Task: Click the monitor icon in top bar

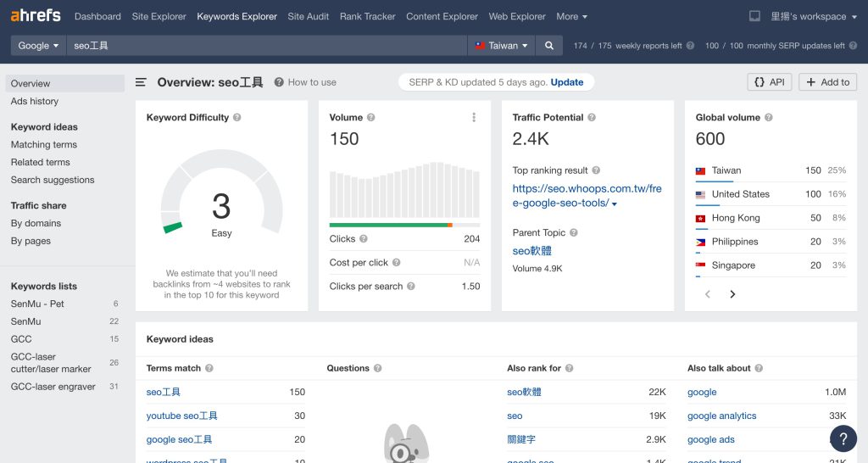Action: [755, 16]
